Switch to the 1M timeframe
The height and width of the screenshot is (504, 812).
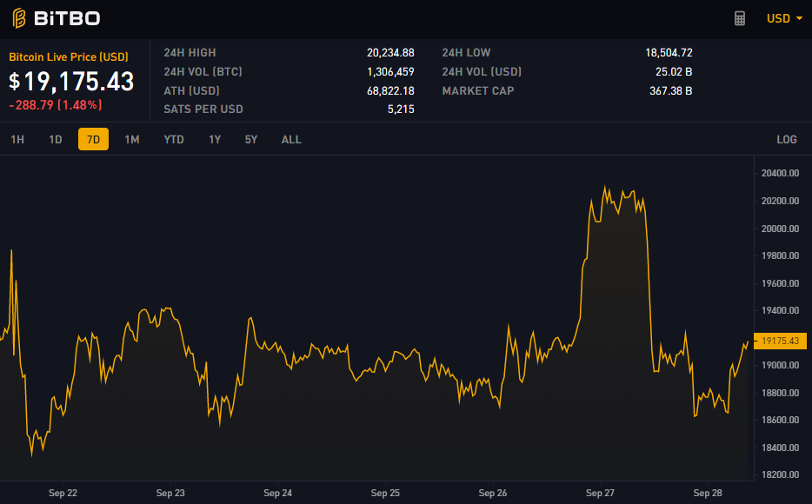click(132, 139)
